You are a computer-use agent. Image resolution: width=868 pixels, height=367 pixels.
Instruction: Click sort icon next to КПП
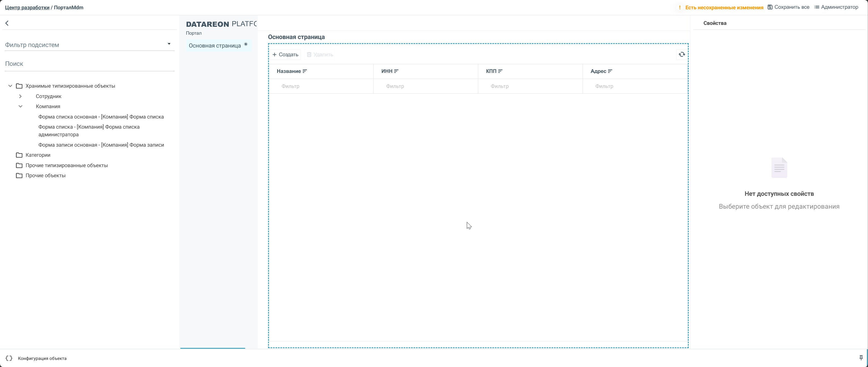[x=500, y=71]
